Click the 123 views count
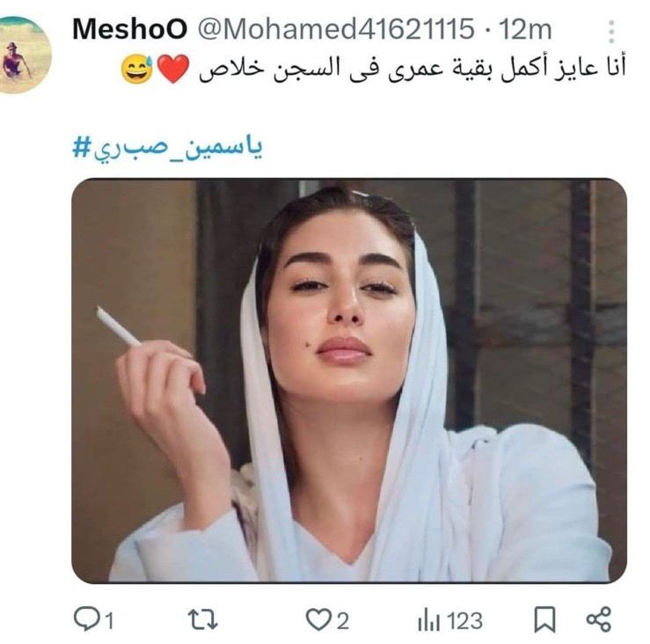650x644 pixels. (464, 622)
